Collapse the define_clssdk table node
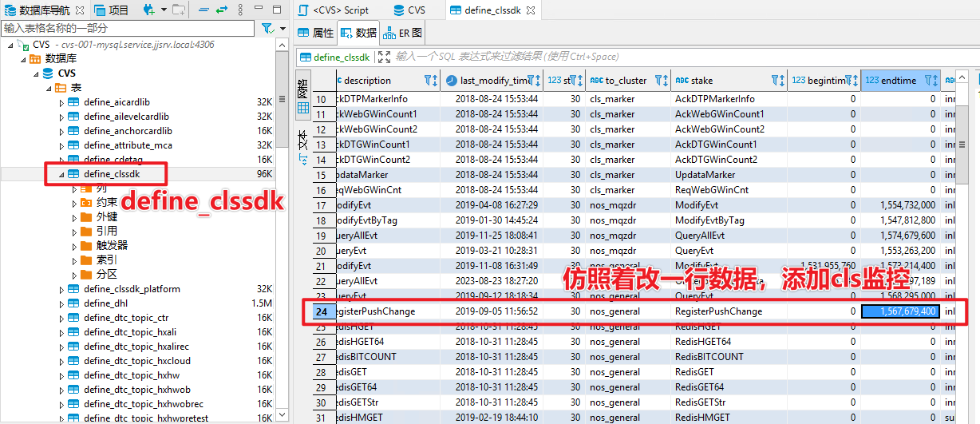This screenshot has width=980, height=424. (x=62, y=174)
